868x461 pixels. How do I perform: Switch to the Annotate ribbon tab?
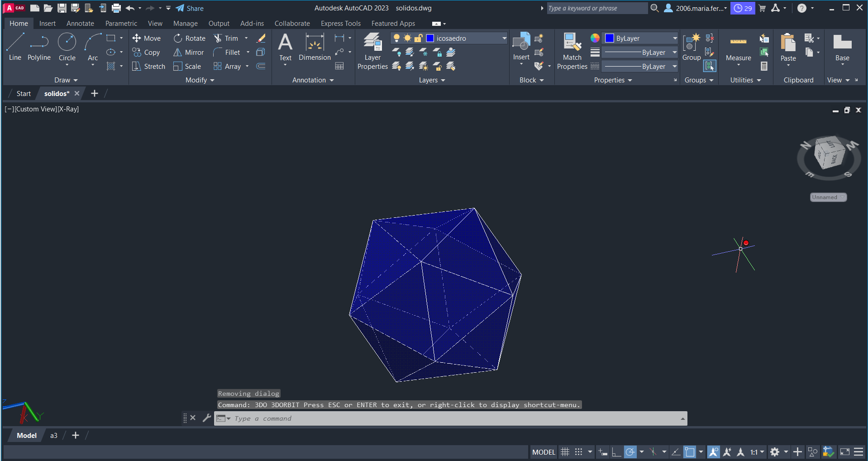click(x=80, y=24)
